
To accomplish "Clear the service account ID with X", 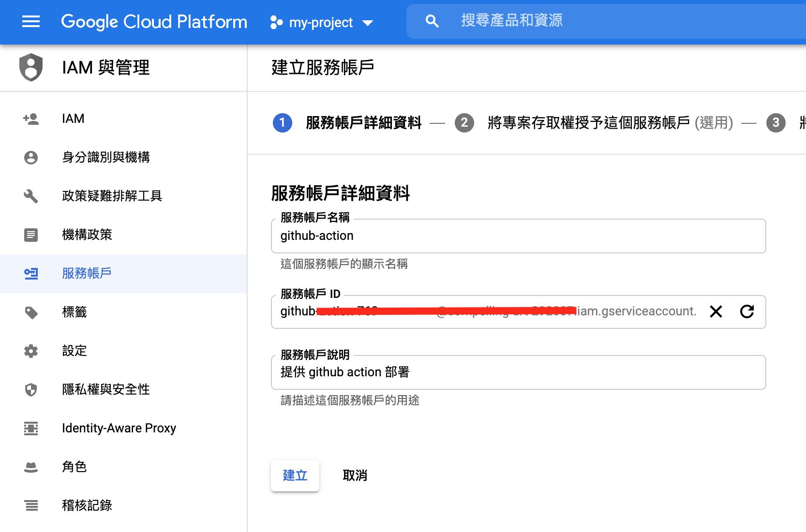I will 716,311.
